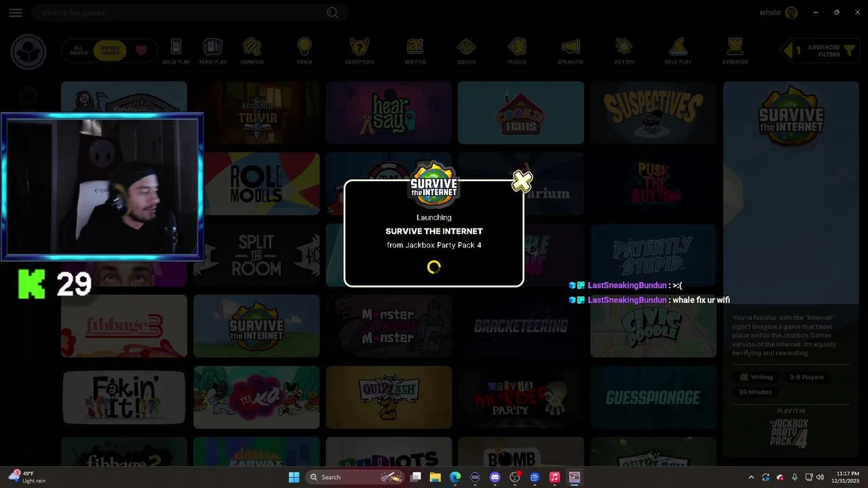Viewport: 868px width, 488px height.
Task: Show hidden system tray icons
Action: tap(751, 477)
